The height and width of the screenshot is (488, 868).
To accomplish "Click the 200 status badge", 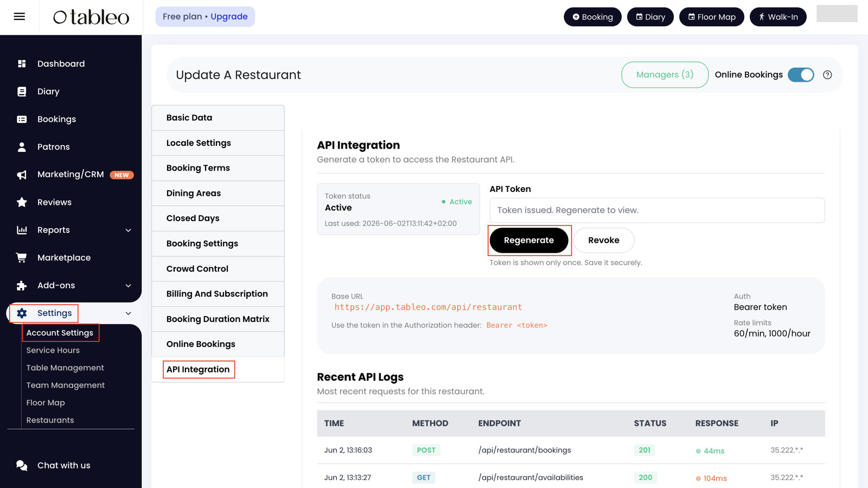I will click(x=645, y=478).
